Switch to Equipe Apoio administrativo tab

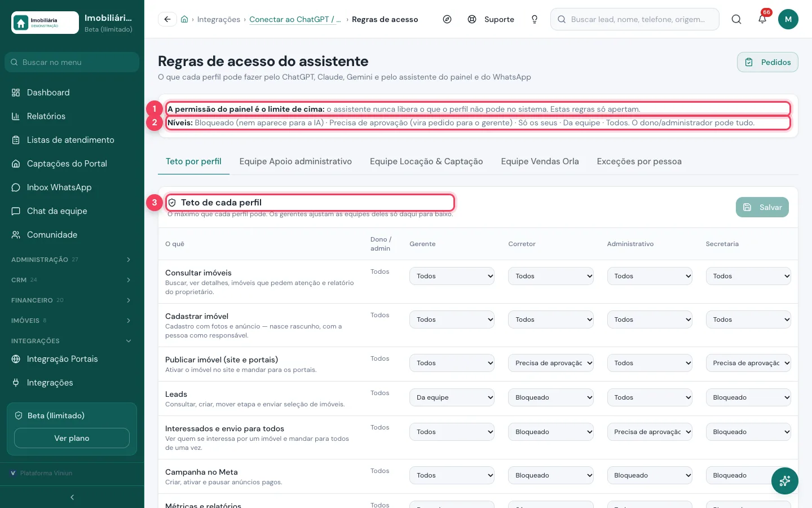pyautogui.click(x=295, y=161)
